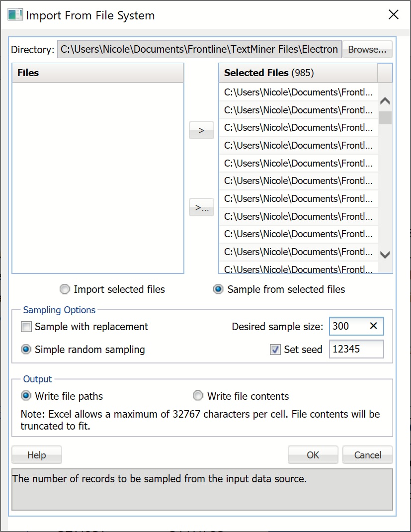Select the seed value field showing 12345
This screenshot has height=532, width=411.
point(356,350)
